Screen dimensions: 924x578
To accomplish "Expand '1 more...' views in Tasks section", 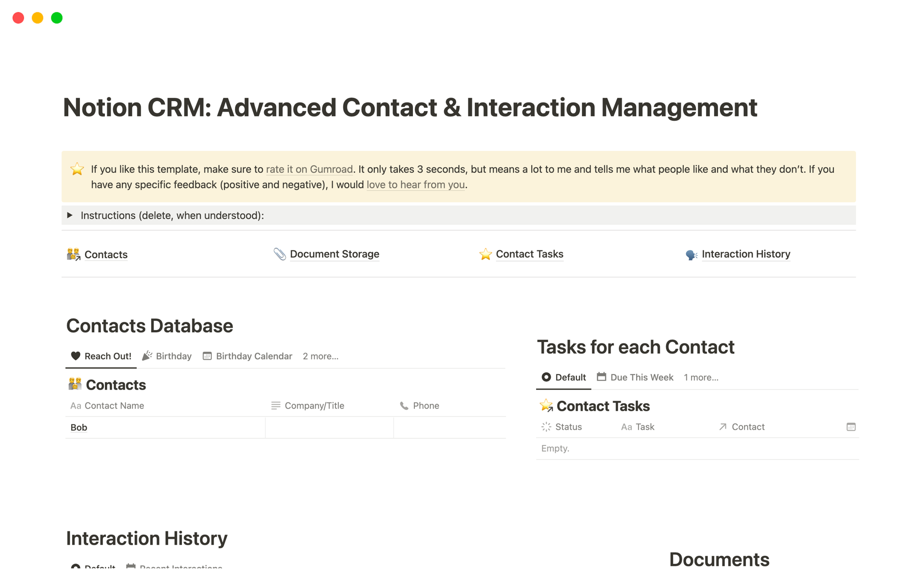I will pos(701,377).
